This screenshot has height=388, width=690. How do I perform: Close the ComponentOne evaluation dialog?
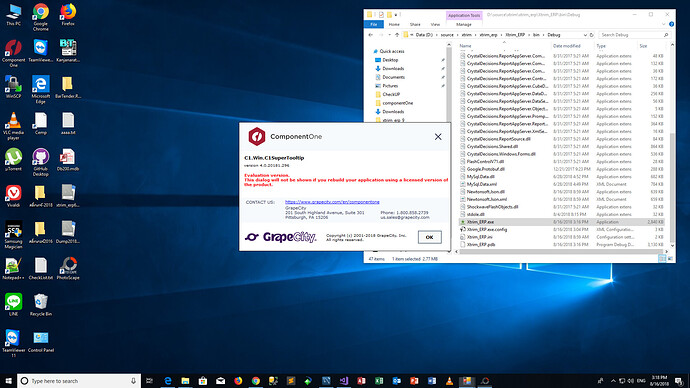[x=438, y=137]
